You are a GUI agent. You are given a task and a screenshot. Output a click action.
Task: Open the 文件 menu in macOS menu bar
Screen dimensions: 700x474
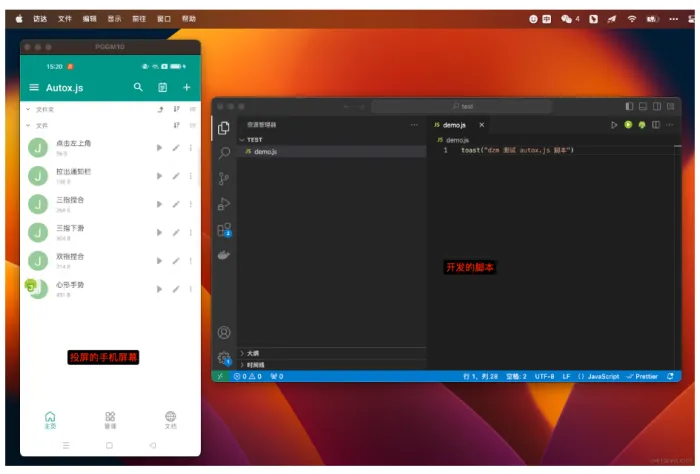(x=64, y=18)
